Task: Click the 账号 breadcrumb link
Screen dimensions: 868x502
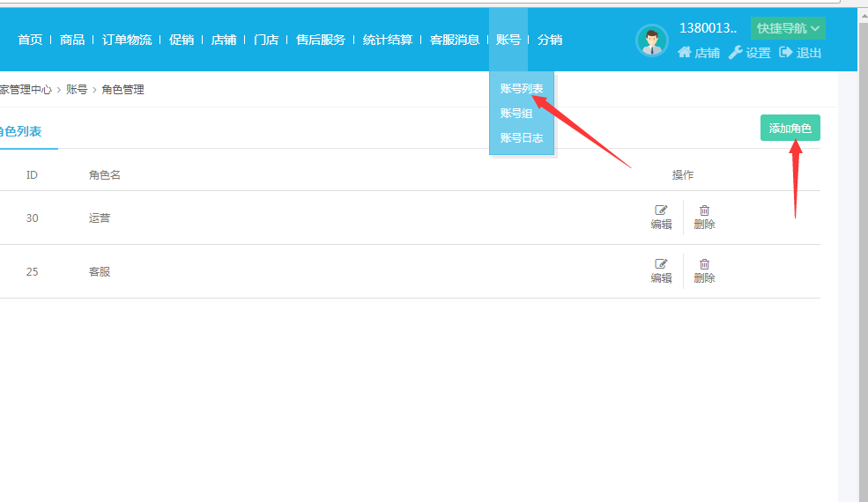Action: pyautogui.click(x=77, y=89)
